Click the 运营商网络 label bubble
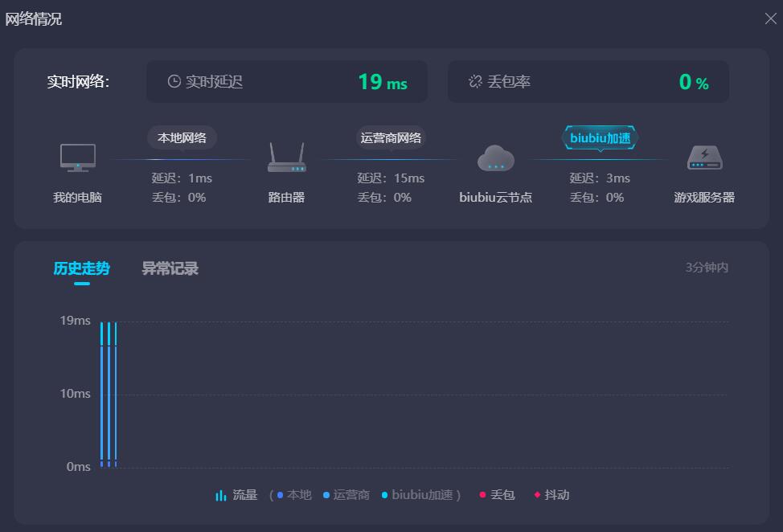This screenshot has width=783, height=532. (391, 137)
